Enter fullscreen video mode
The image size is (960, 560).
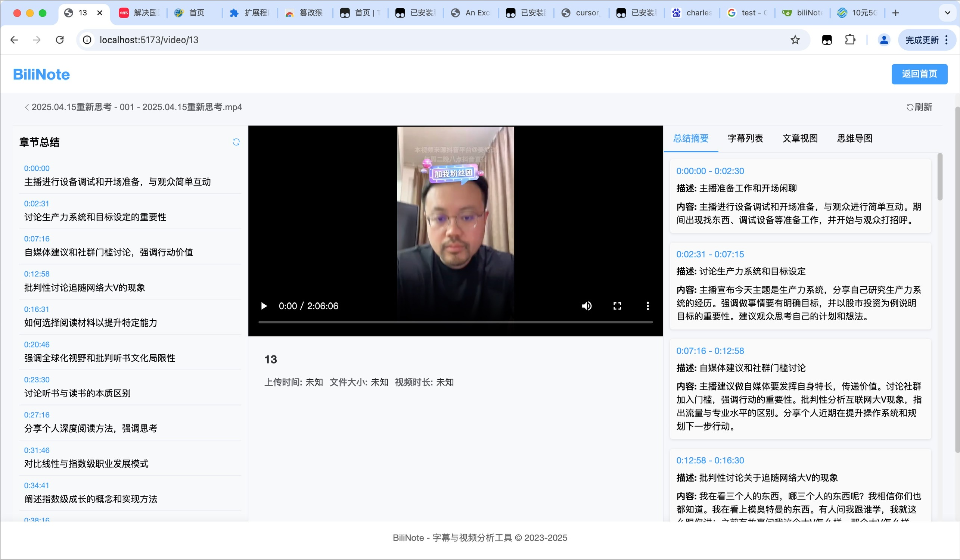[x=617, y=306]
